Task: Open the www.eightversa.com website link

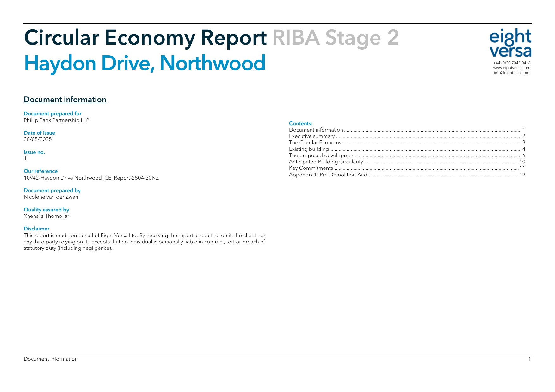Action: pos(511,68)
